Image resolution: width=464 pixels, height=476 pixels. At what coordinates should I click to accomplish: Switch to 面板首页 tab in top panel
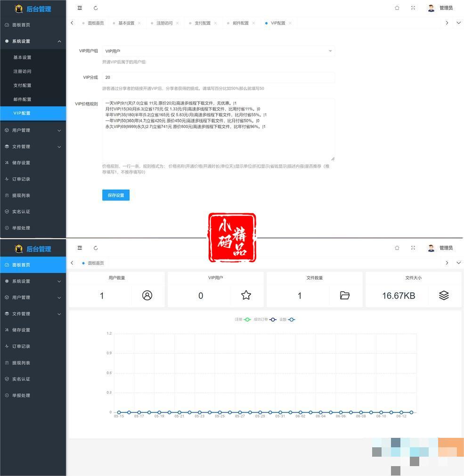pos(93,23)
